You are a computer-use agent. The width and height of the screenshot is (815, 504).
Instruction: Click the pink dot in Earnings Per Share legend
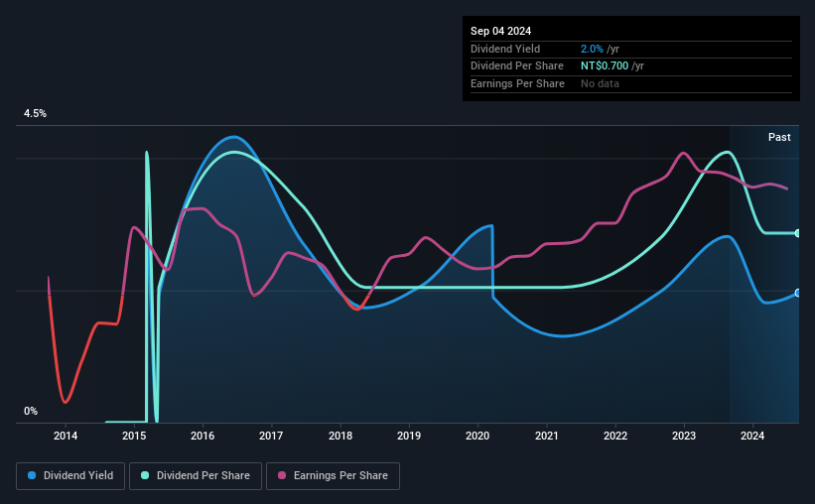coord(282,475)
